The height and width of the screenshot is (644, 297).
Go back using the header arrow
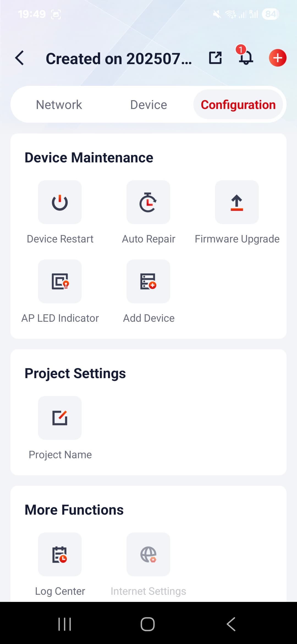pyautogui.click(x=20, y=58)
